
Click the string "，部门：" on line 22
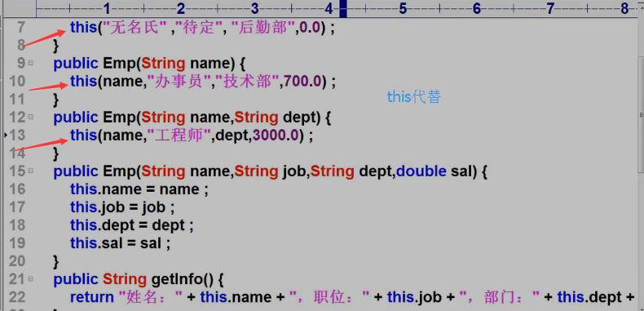click(499, 297)
